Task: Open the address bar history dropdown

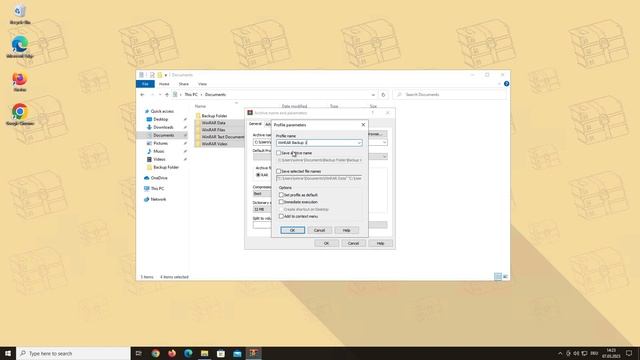Action: [373, 95]
